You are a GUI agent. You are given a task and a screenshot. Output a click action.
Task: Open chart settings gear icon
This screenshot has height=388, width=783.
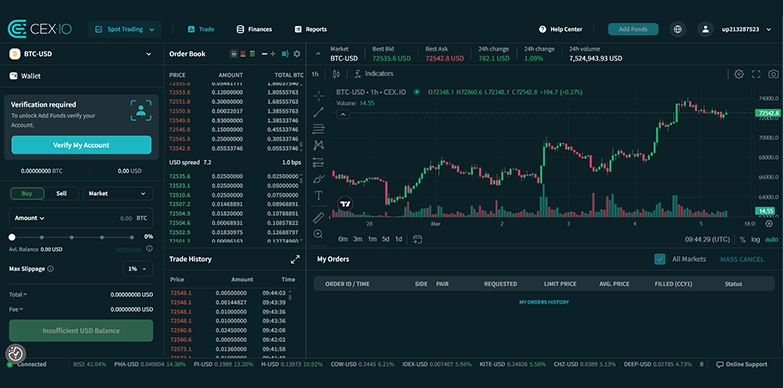click(739, 74)
